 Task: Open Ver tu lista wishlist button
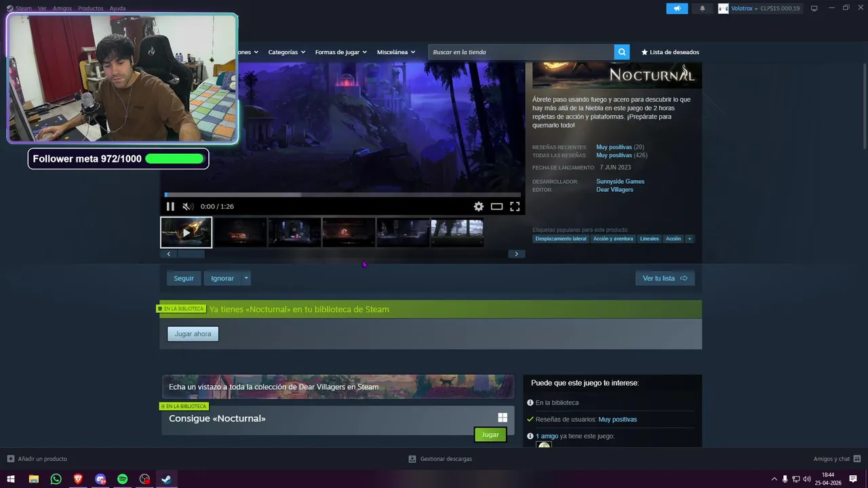pos(665,279)
